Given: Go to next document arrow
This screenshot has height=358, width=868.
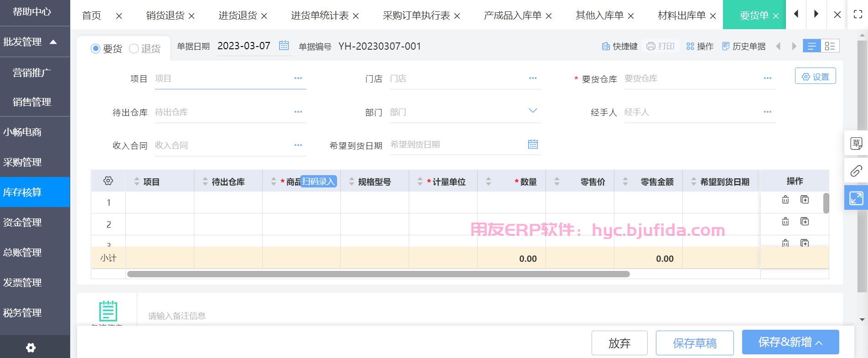Looking at the screenshot, I should click(x=794, y=46).
